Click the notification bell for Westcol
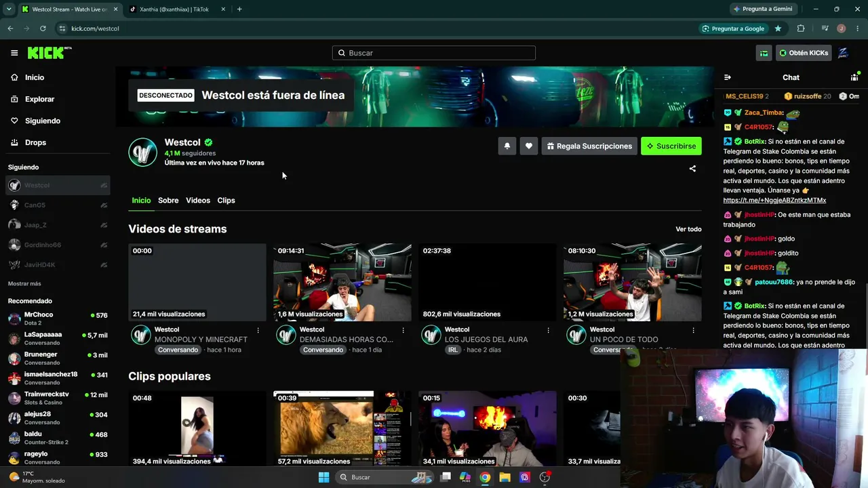 tap(507, 146)
